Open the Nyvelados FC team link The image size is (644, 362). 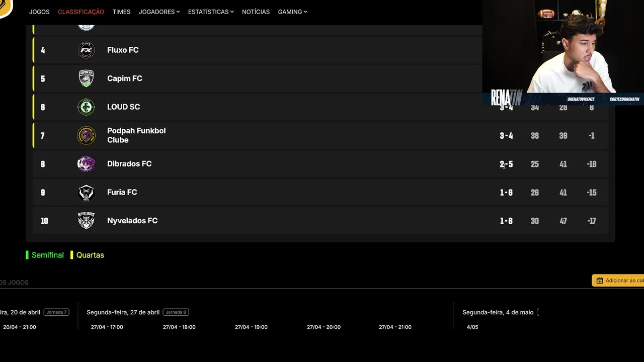tap(132, 220)
